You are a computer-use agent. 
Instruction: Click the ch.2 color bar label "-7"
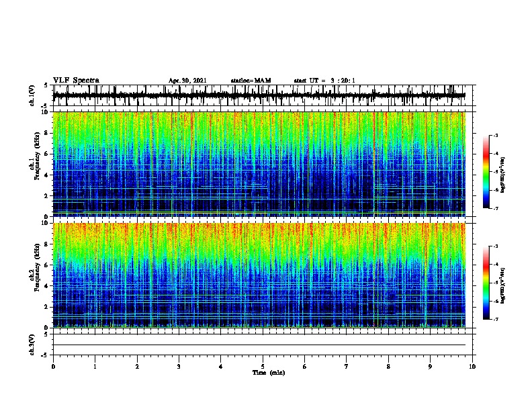[x=495, y=320]
